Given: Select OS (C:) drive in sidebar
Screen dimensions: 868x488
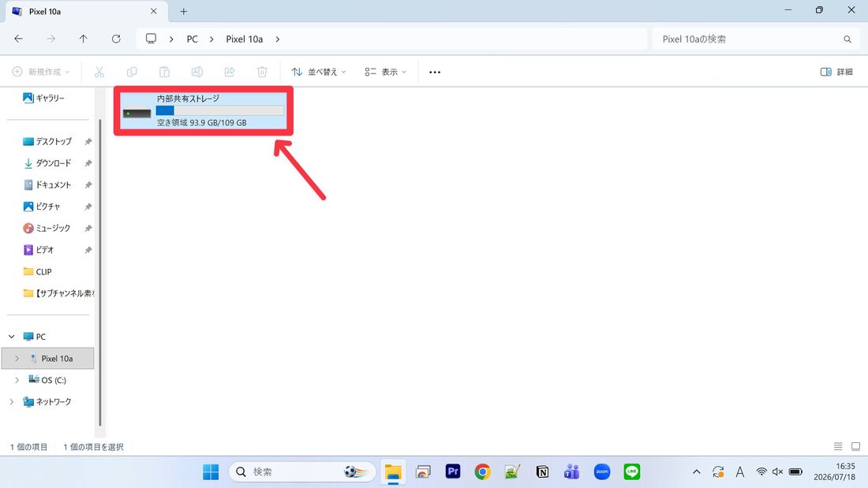Looking at the screenshot, I should pos(48,380).
